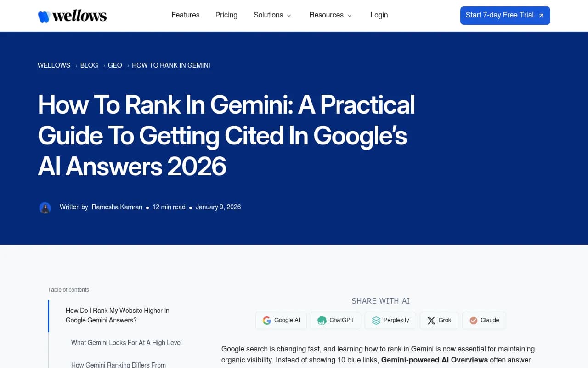Go to BLOG via breadcrumb

coord(89,65)
